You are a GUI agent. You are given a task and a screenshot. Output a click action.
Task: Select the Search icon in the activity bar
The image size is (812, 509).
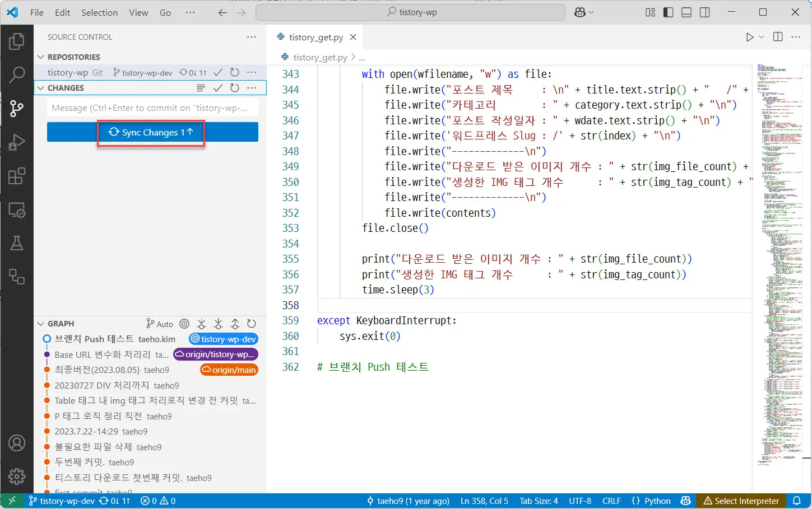point(17,74)
